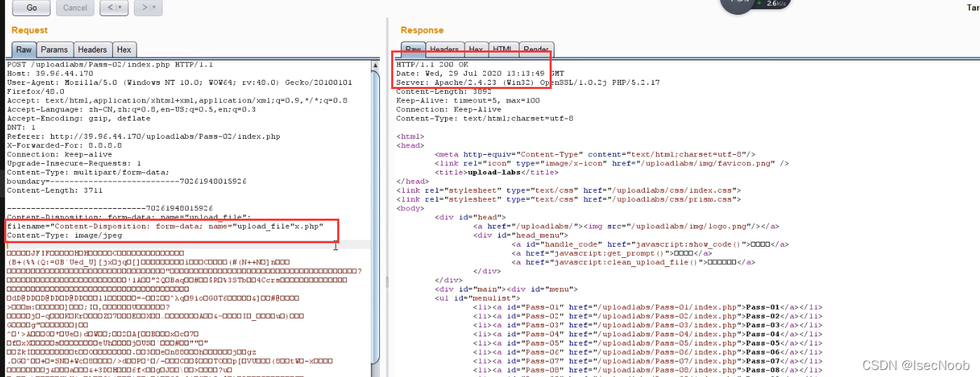Select the Raw tab in Response panel
The width and height of the screenshot is (980, 377).
pos(413,50)
